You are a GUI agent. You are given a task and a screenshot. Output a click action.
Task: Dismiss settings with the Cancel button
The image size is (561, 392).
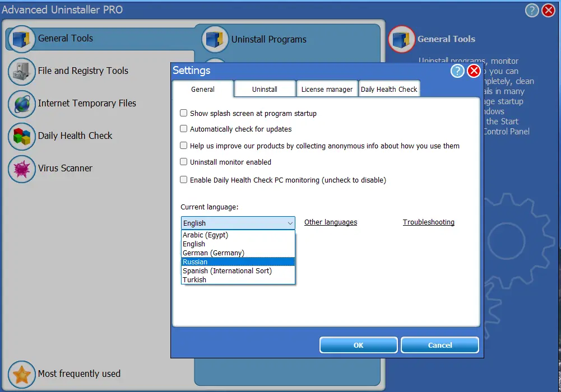[439, 344]
